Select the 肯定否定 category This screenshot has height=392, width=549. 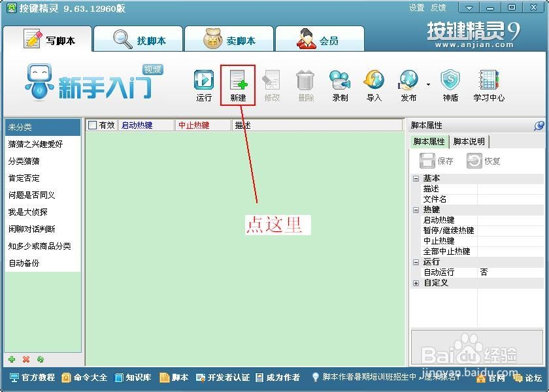coord(42,178)
